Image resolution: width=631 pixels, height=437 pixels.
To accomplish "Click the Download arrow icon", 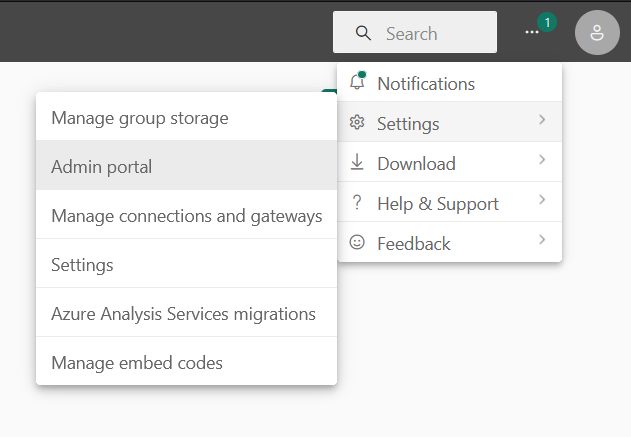I will pyautogui.click(x=357, y=162).
